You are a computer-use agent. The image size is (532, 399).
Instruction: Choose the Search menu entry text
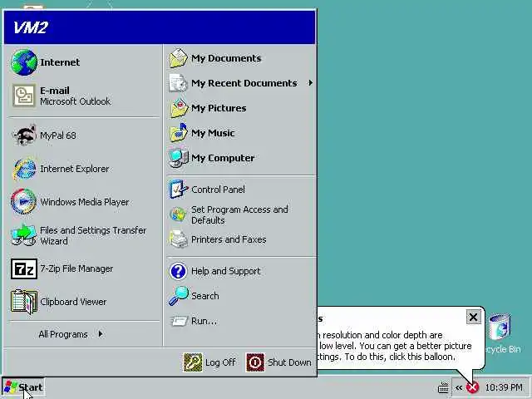pos(205,296)
